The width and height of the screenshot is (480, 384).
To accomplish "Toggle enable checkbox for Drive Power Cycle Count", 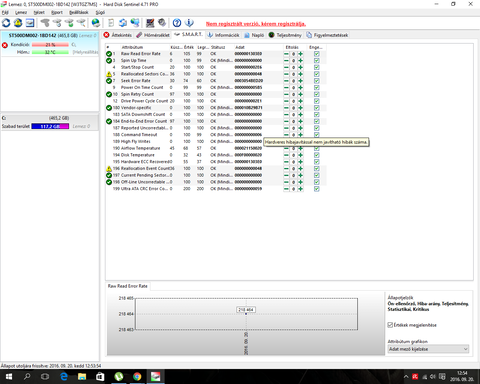I will click(x=317, y=101).
